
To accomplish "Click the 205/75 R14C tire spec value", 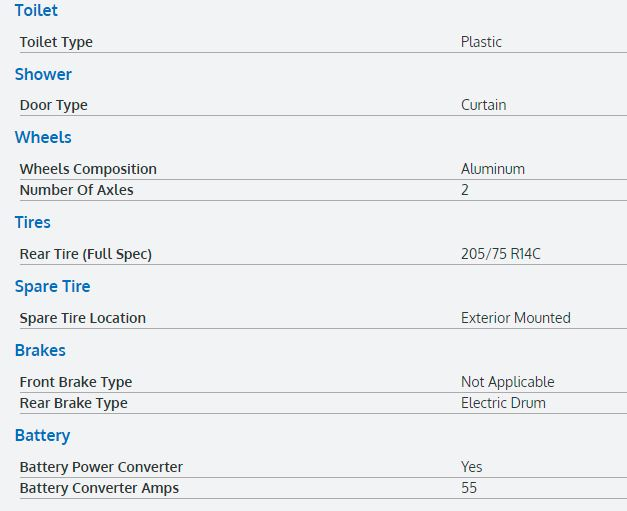I will [x=500, y=255].
